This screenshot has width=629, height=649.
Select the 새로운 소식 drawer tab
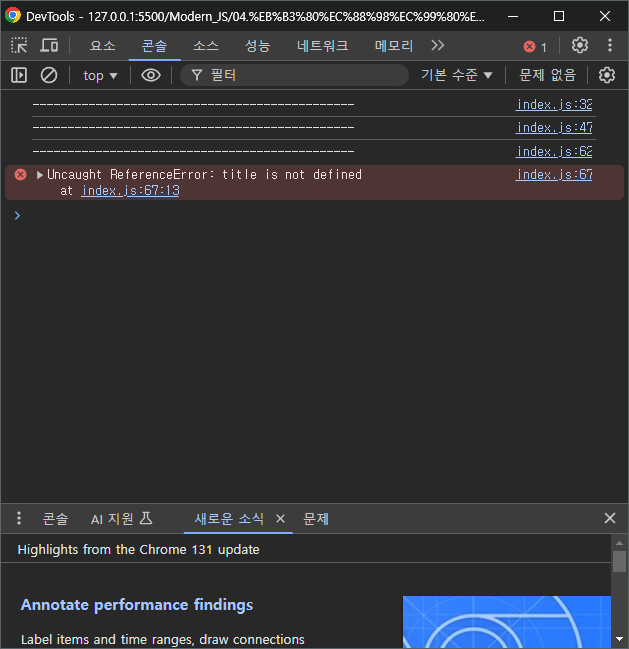point(229,519)
